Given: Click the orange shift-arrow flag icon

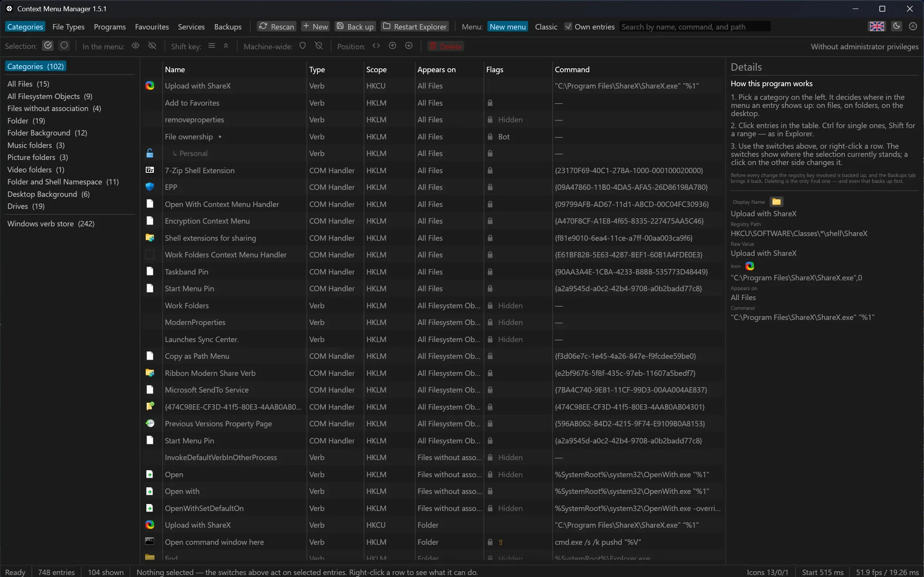Looking at the screenshot, I should 501,542.
